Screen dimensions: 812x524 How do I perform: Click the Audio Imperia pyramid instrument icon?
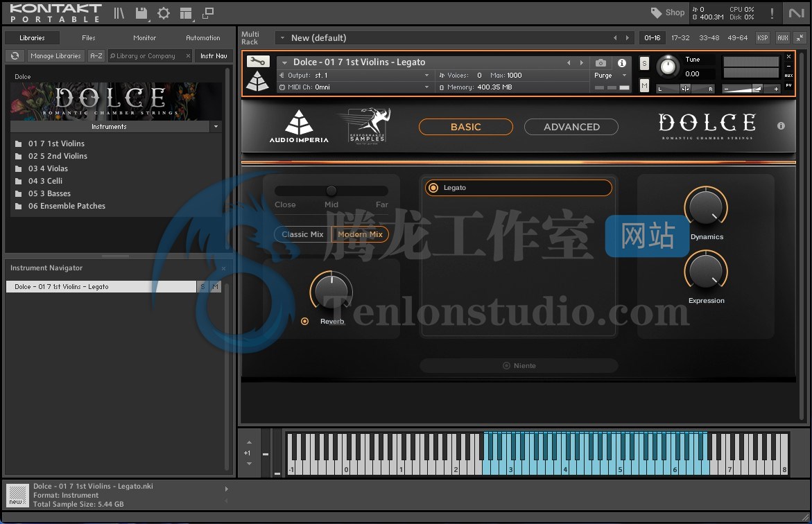pyautogui.click(x=257, y=81)
